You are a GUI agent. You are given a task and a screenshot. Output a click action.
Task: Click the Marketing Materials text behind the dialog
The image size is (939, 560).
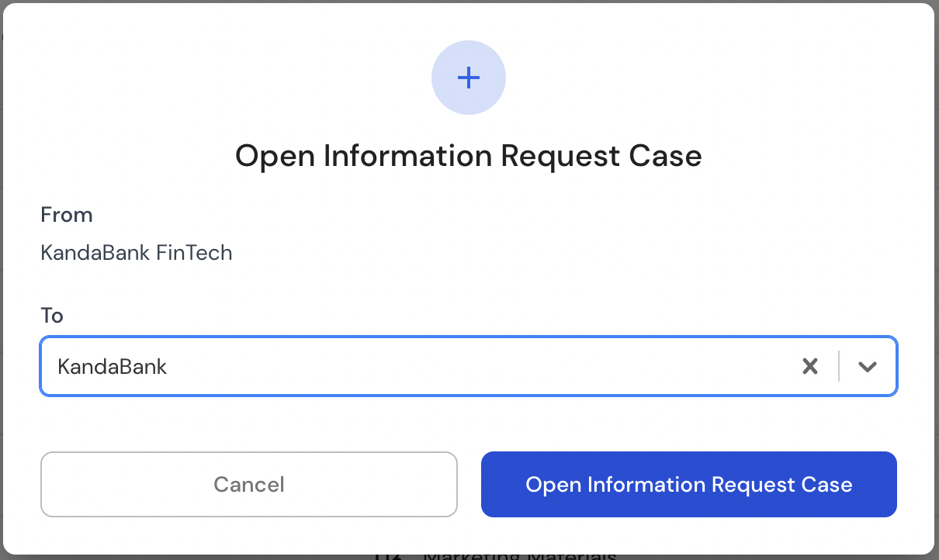(x=520, y=555)
